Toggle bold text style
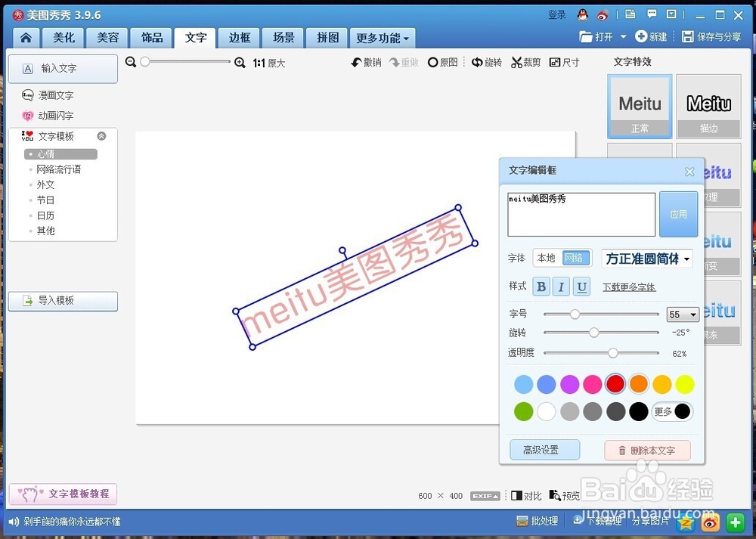 click(541, 287)
